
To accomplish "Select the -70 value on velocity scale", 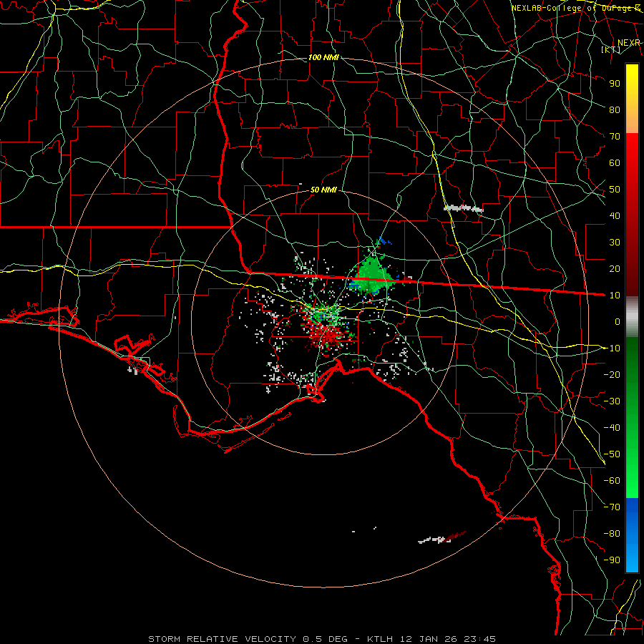I will click(612, 507).
